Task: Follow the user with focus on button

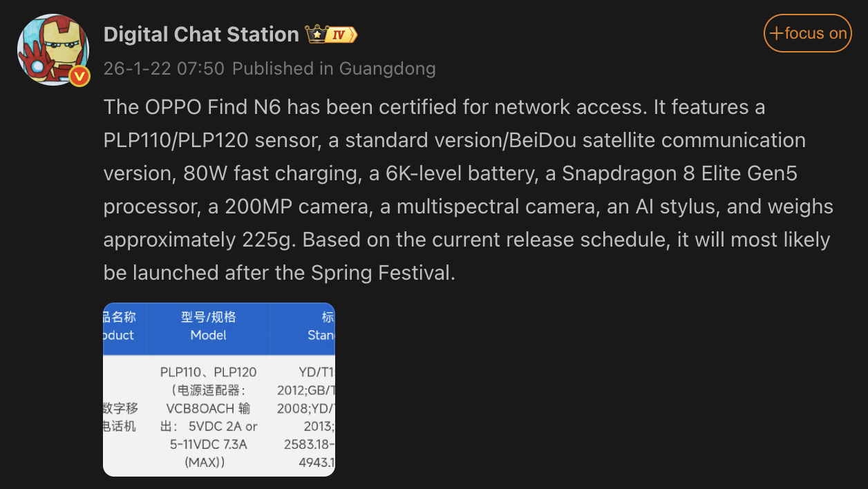Action: coord(807,33)
